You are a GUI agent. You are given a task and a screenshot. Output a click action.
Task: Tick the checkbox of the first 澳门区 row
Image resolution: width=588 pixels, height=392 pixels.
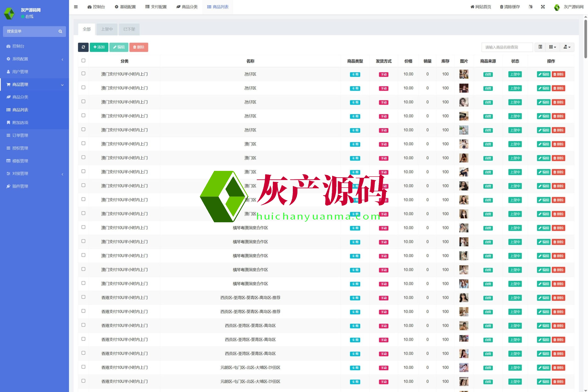click(83, 144)
